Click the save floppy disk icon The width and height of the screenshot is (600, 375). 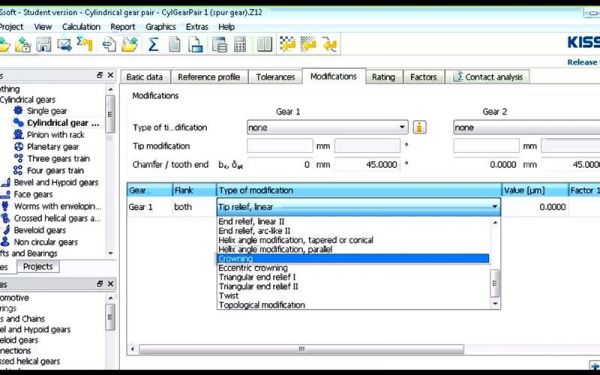point(44,45)
